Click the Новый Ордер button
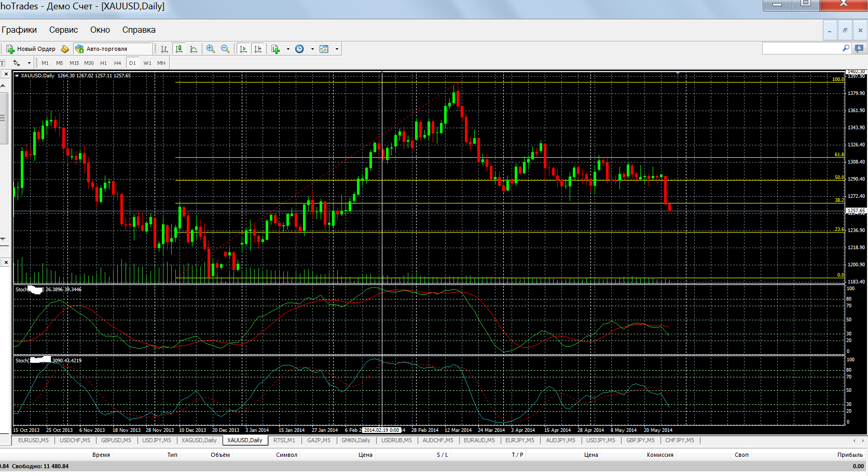This screenshot has height=476, width=868. point(31,49)
